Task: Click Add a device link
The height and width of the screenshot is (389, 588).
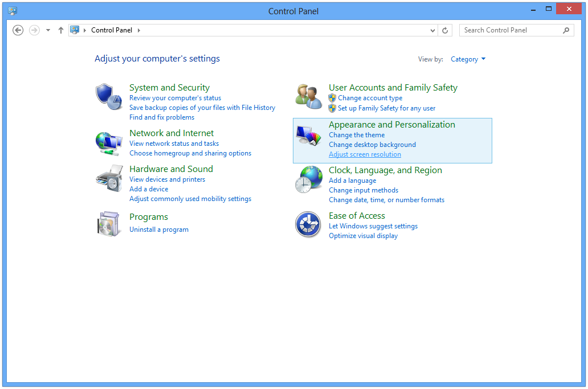Action: click(149, 189)
